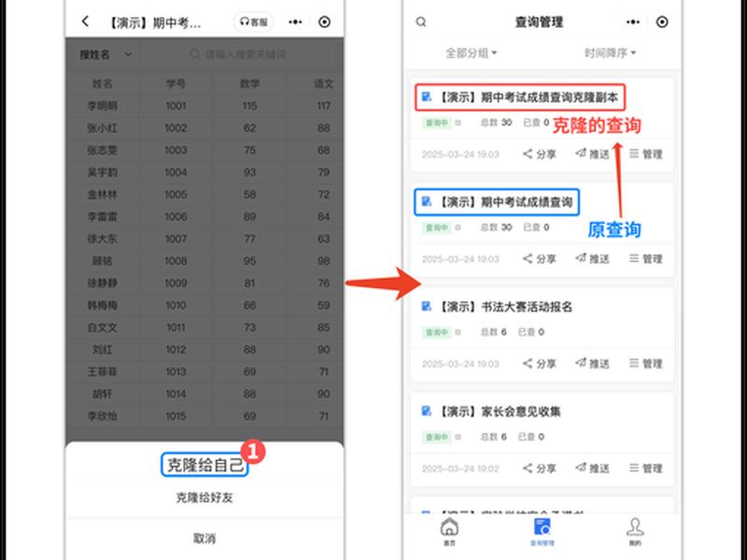This screenshot has width=747, height=560.
Task: Manage the original 期中考试成绩查询
Action: click(x=646, y=259)
